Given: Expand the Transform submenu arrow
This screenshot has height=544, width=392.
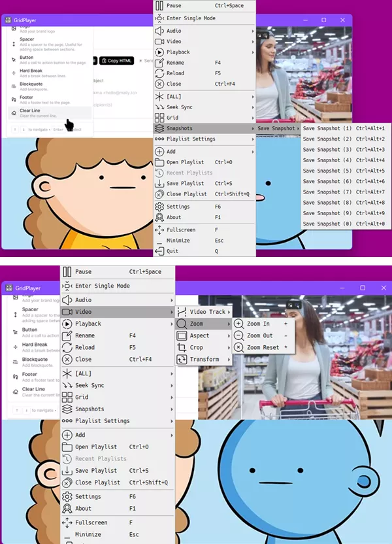Looking at the screenshot, I should 229,360.
